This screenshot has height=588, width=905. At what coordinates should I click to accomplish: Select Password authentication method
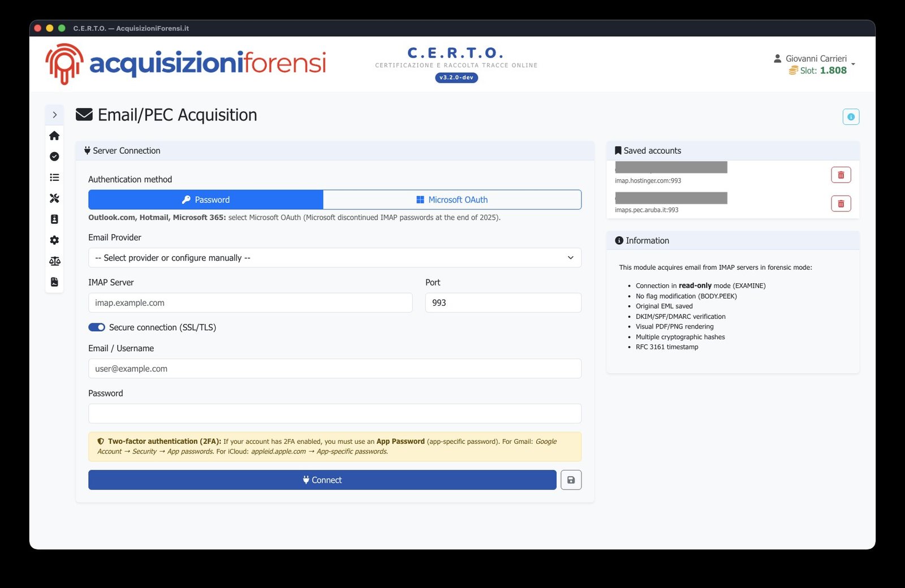206,200
